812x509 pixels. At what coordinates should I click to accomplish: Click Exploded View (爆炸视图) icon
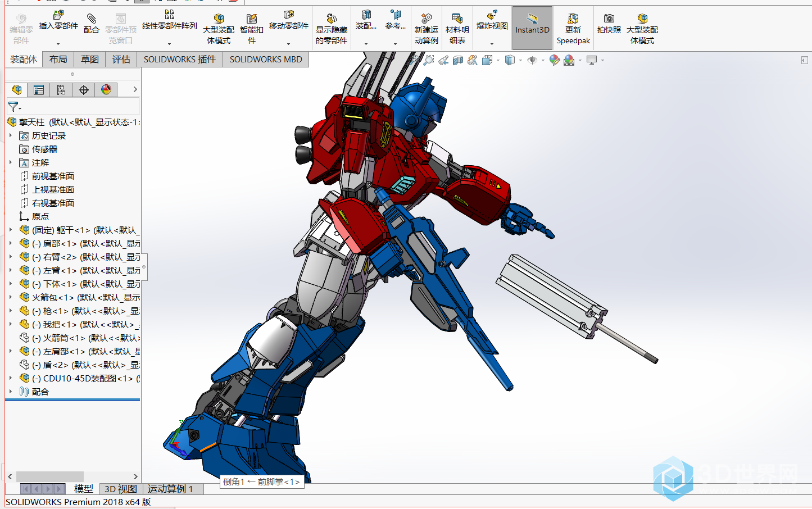pos(492,15)
